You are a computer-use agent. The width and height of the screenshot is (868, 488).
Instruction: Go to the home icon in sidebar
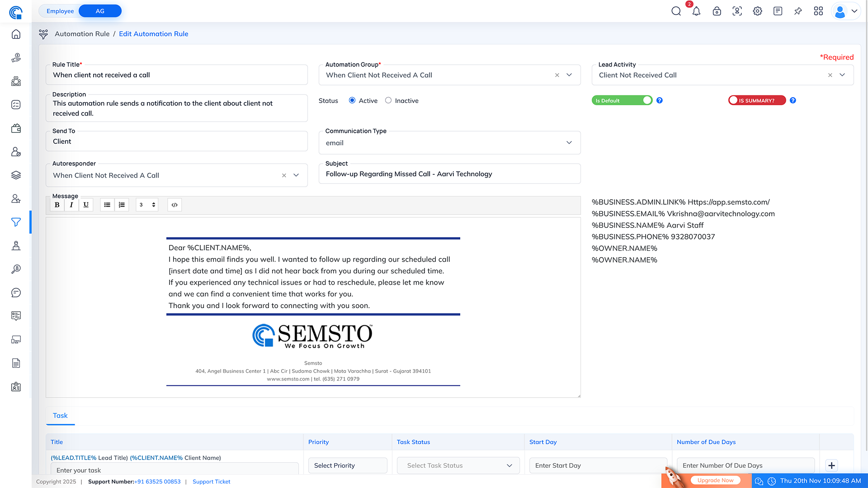(16, 34)
